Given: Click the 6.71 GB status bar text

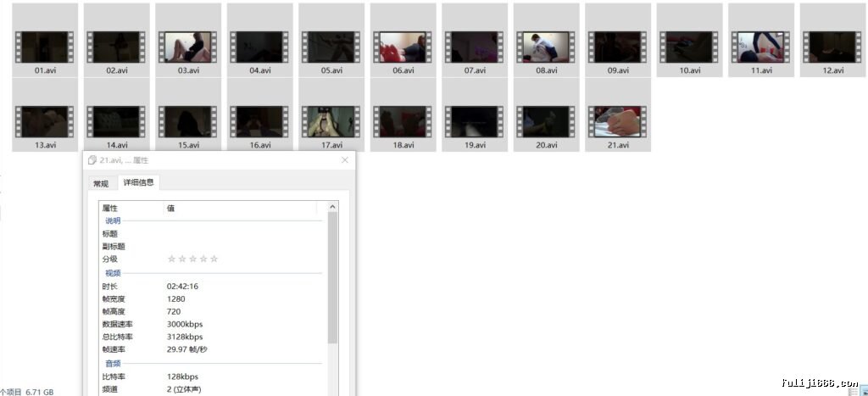Looking at the screenshot, I should pyautogui.click(x=39, y=392).
